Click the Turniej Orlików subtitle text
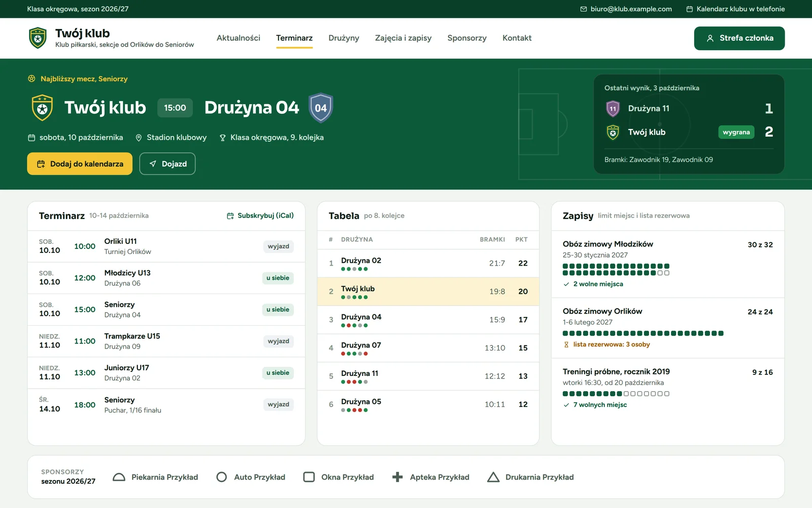812x508 pixels. pyautogui.click(x=128, y=252)
